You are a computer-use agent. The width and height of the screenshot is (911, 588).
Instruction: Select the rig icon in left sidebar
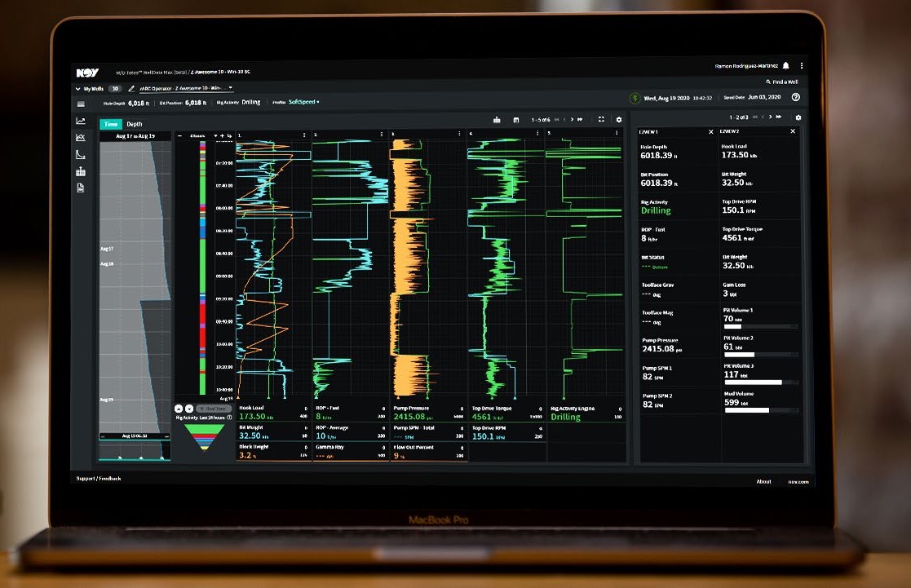pos(81,171)
